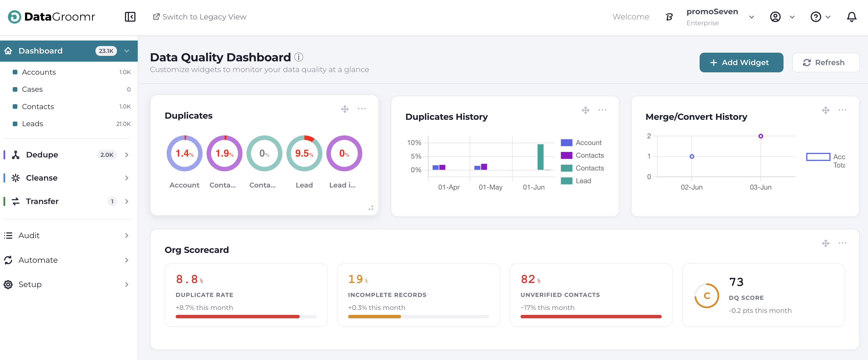
Task: Click the move handle on Duplicates History widget
Action: click(586, 110)
